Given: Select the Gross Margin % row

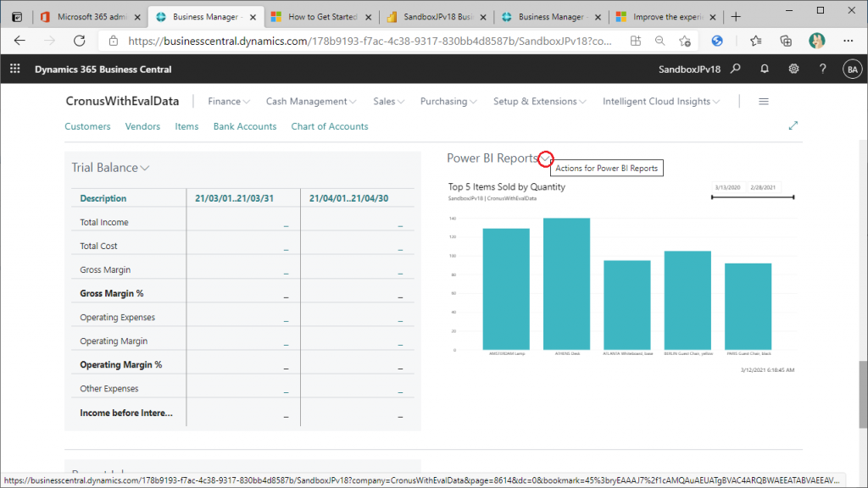Looking at the screenshot, I should point(242,293).
